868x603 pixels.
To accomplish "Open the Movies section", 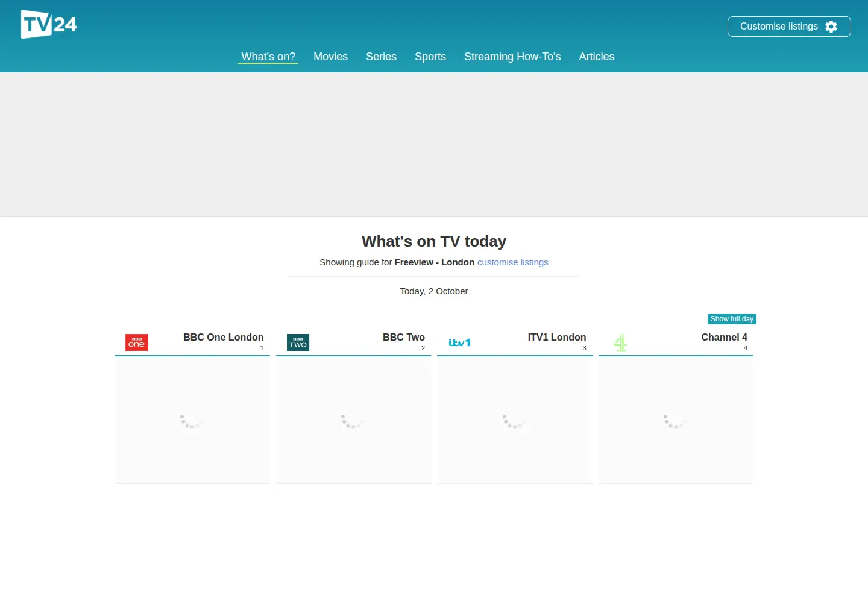I will [330, 57].
